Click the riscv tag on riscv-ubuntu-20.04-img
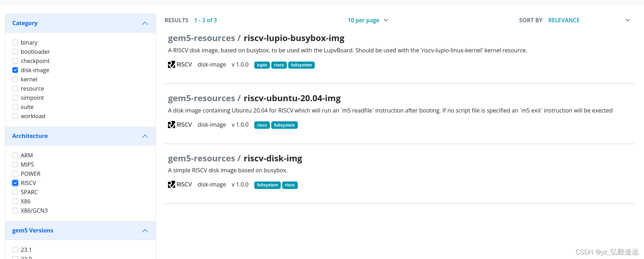Image resolution: width=644 pixels, height=259 pixels. [x=262, y=125]
